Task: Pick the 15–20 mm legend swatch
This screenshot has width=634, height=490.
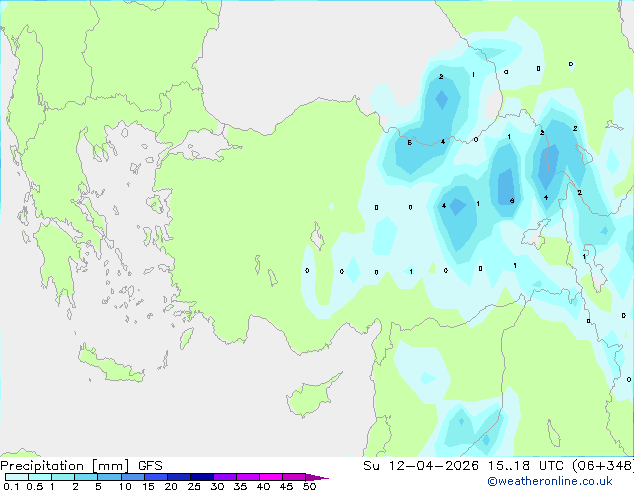Action: click(x=156, y=477)
